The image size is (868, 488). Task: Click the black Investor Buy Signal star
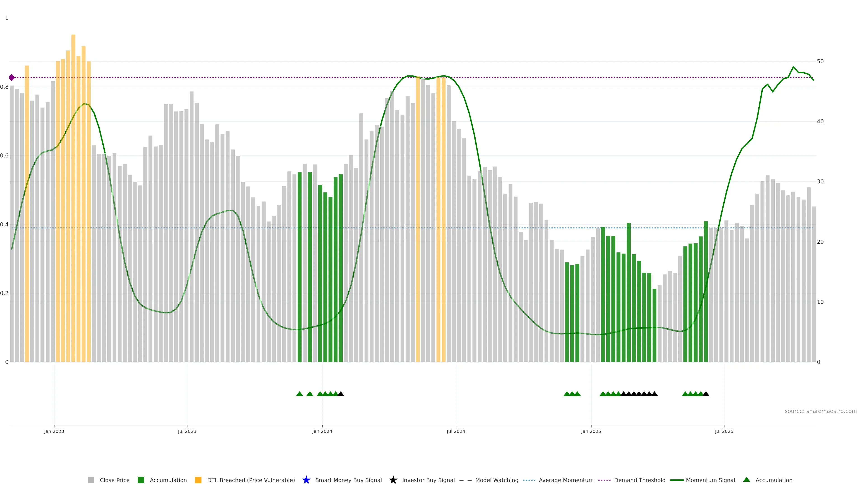point(393,480)
